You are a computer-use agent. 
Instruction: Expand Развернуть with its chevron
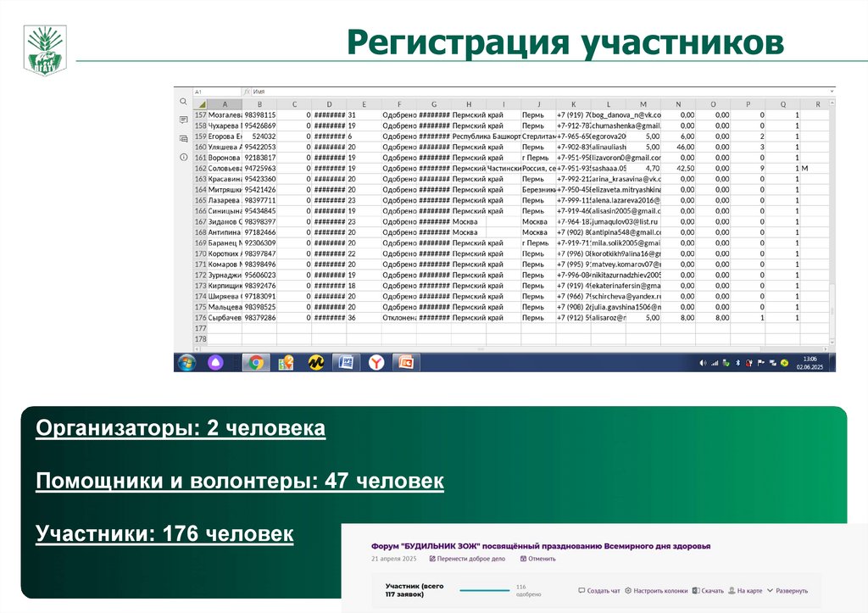pyautogui.click(x=771, y=590)
